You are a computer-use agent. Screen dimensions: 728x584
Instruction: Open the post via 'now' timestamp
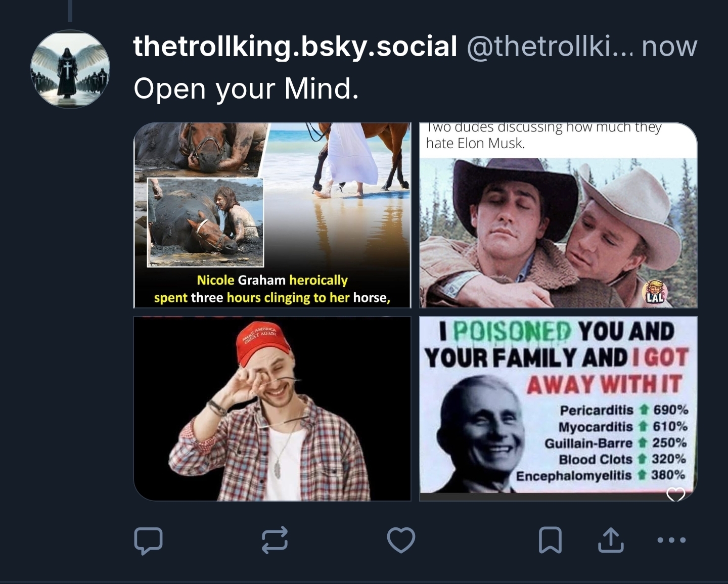(669, 47)
